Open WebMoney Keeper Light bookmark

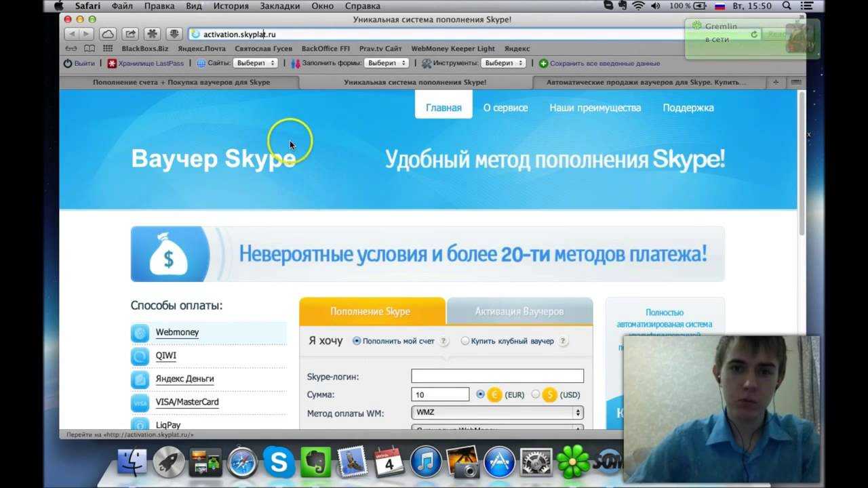coord(453,49)
